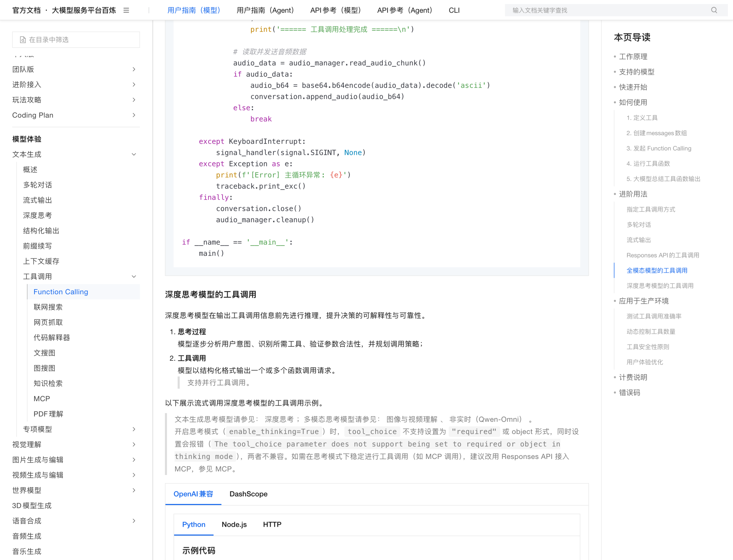Open the hamburger menu beside 大模型服务平台百炼

point(126,10)
